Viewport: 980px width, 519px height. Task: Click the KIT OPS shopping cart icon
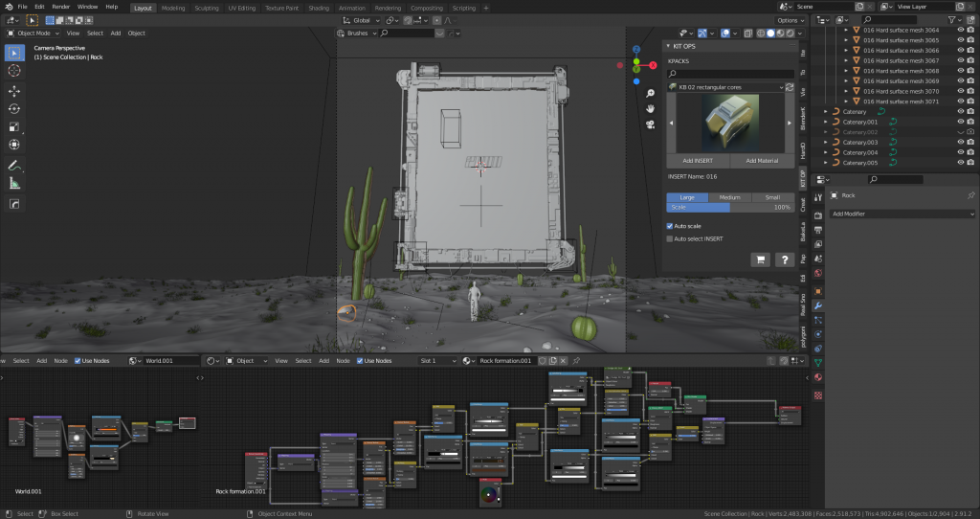(x=760, y=259)
